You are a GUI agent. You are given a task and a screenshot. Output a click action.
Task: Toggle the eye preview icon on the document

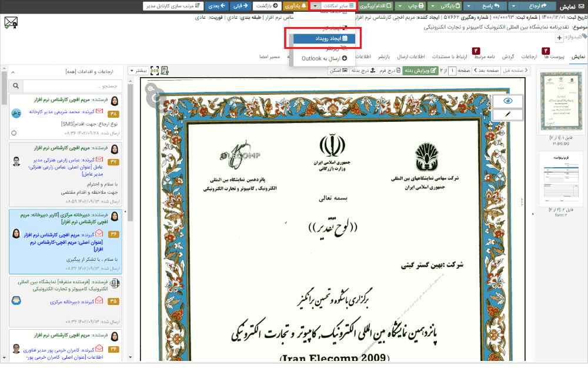click(507, 100)
